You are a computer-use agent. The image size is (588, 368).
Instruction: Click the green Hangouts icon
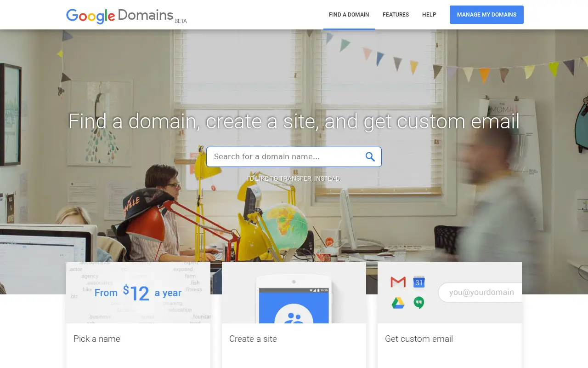[419, 303]
